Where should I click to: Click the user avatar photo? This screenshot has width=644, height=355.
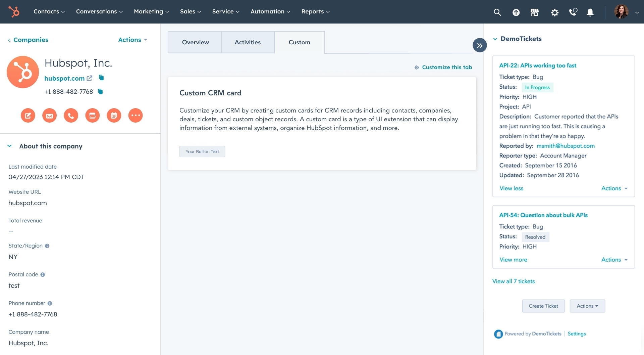tap(621, 12)
